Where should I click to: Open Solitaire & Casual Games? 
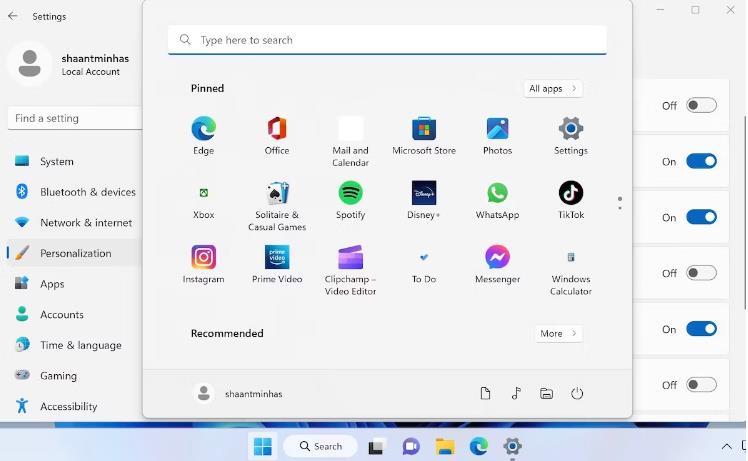(x=277, y=206)
